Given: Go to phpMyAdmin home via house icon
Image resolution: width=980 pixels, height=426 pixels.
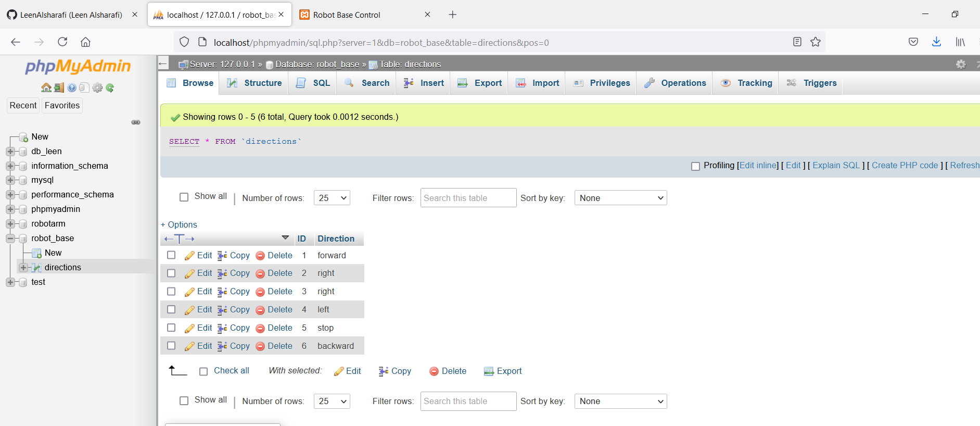Looking at the screenshot, I should point(46,87).
